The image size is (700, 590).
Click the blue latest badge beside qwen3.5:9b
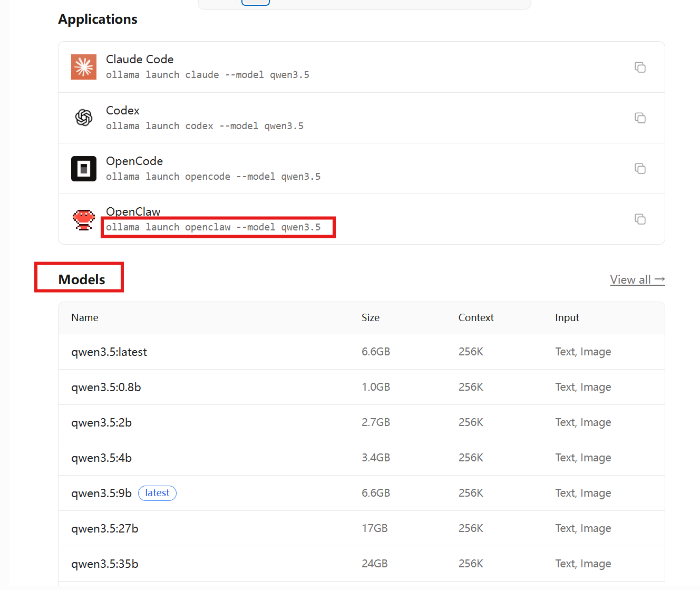pos(157,493)
